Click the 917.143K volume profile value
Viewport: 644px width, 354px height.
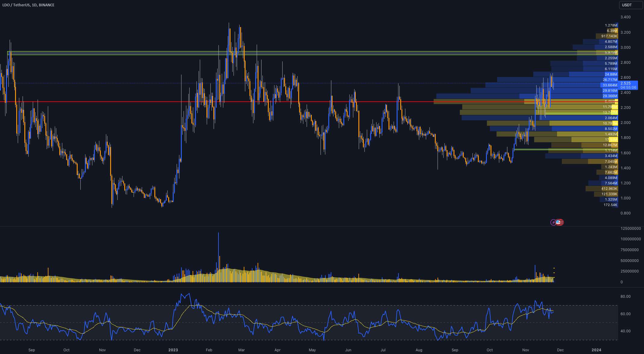(609, 36)
